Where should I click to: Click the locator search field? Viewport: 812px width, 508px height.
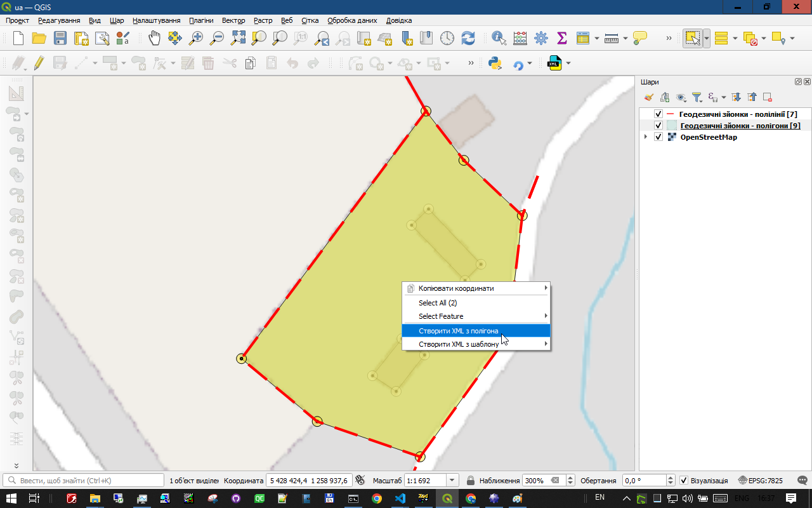82,481
